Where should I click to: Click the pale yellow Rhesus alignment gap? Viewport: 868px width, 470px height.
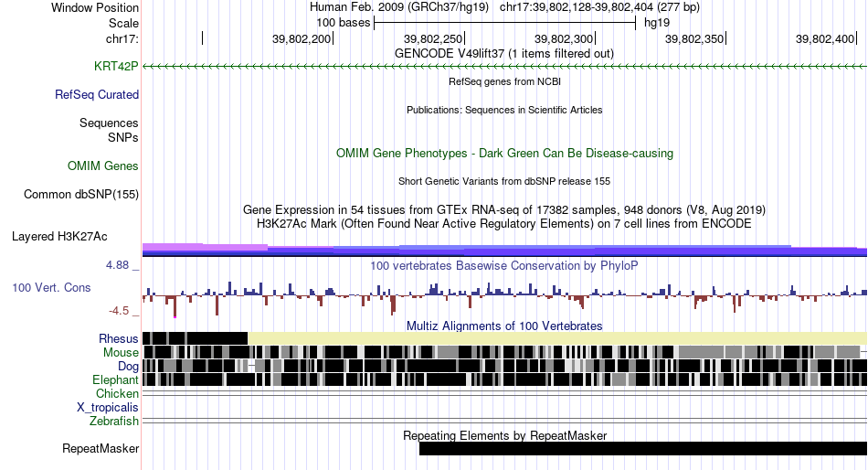tap(557, 338)
